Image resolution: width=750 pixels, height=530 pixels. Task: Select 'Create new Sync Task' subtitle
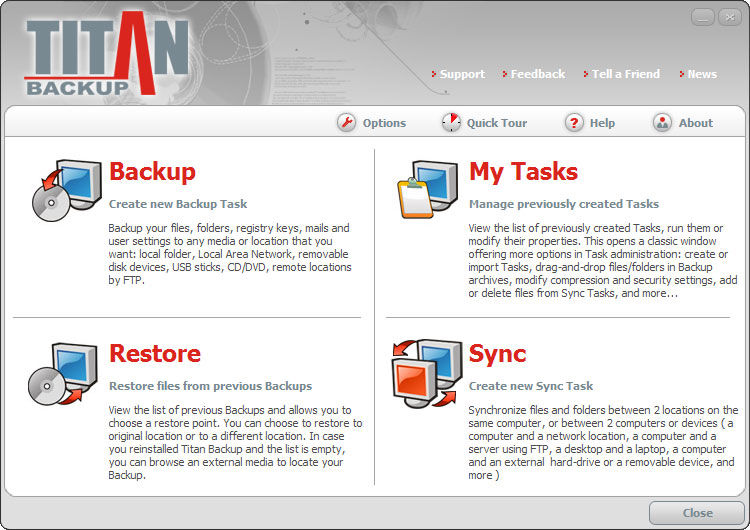[x=531, y=386]
